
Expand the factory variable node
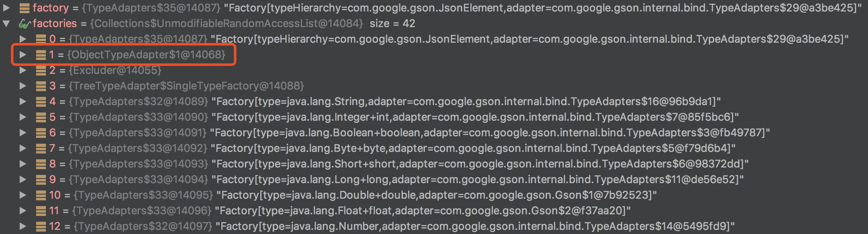6,8
